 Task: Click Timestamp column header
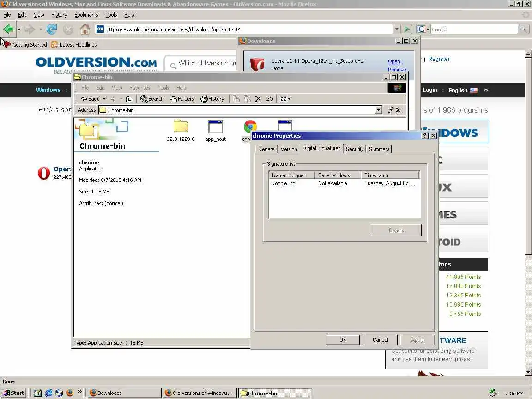(x=390, y=175)
